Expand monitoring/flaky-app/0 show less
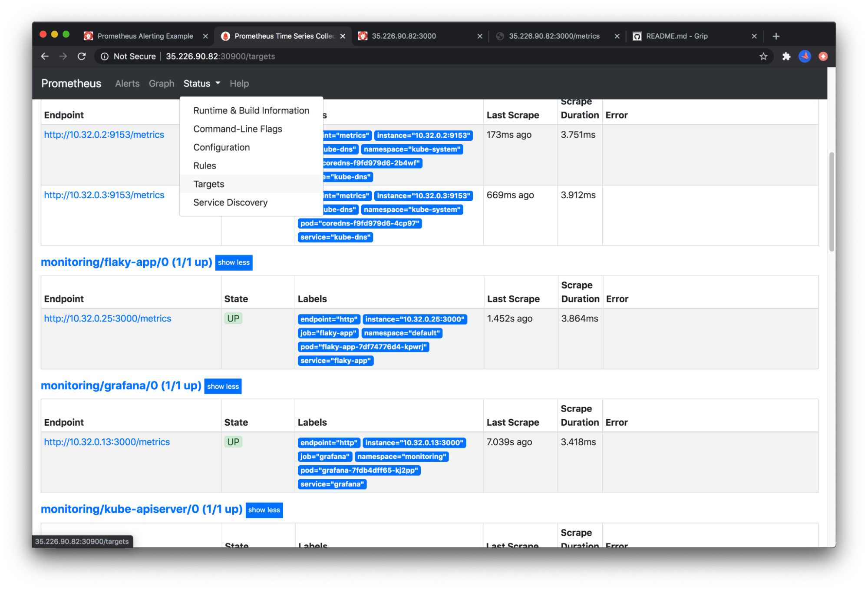 tap(234, 262)
